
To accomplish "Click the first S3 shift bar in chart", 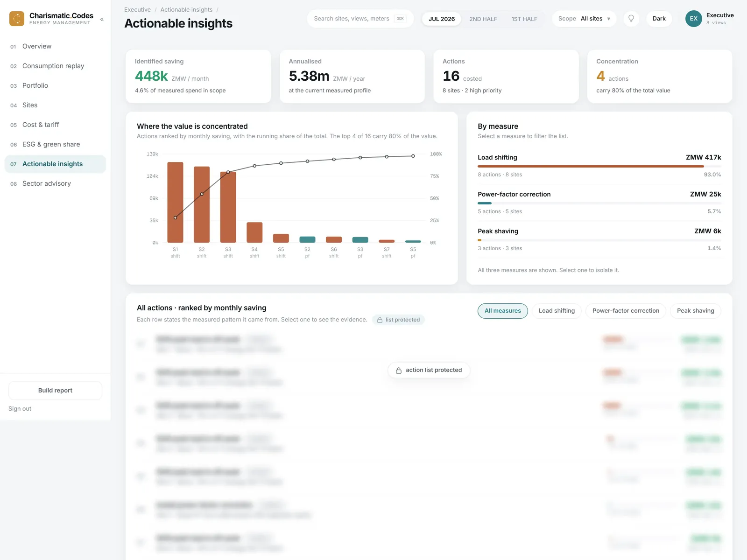I will [x=228, y=207].
